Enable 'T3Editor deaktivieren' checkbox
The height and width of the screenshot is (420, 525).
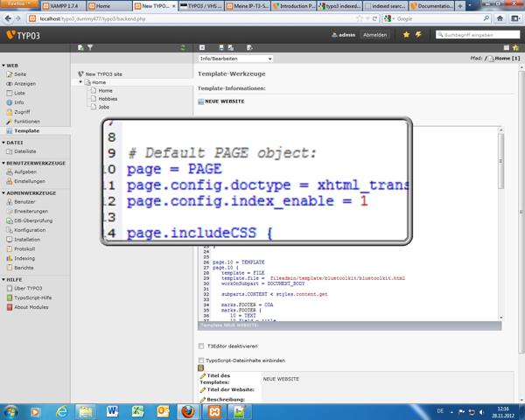click(x=201, y=346)
